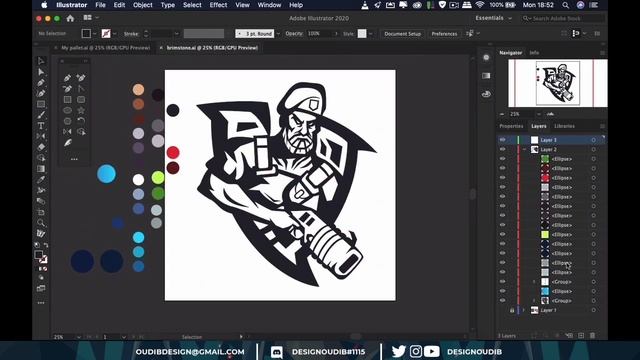
Task: Open the Object menu
Action: (x=142, y=5)
